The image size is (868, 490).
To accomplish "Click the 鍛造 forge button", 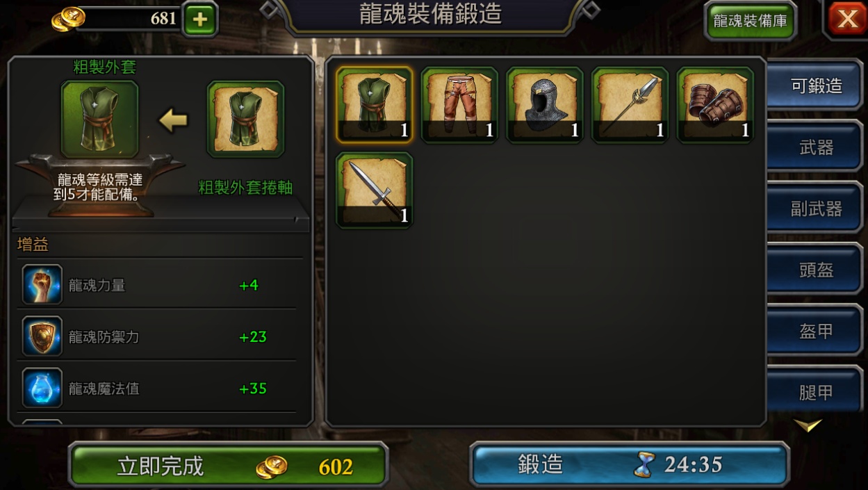I will coord(630,464).
